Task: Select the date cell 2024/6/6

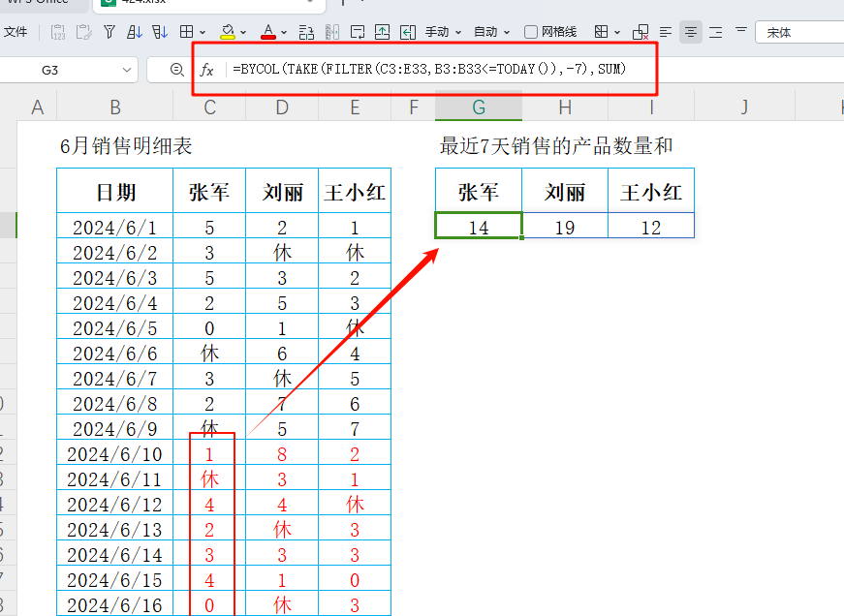Action: [115, 353]
